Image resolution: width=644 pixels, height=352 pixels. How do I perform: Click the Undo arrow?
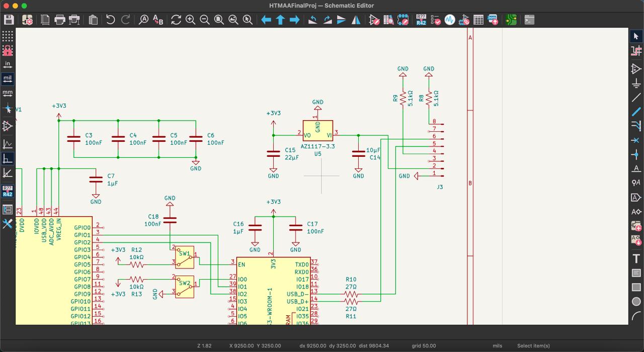coord(111,20)
